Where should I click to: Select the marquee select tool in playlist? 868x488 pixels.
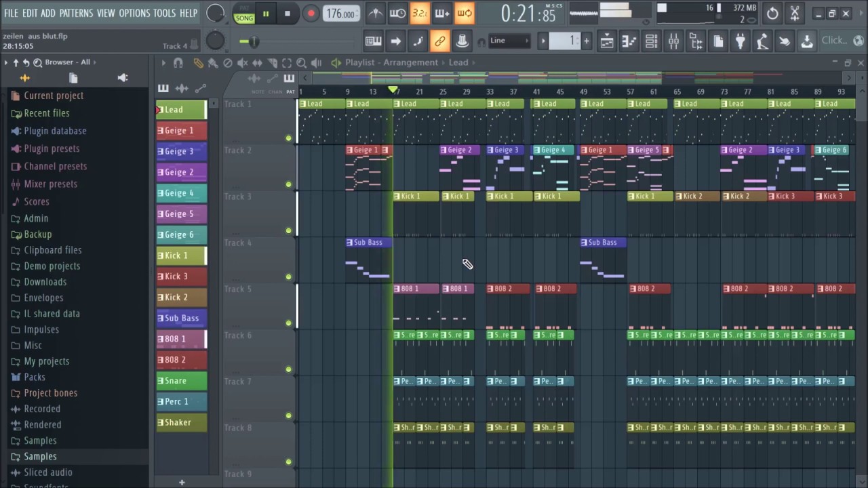point(287,62)
